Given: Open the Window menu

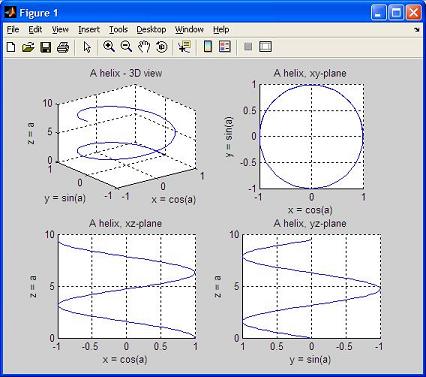Looking at the screenshot, I should click(x=189, y=30).
